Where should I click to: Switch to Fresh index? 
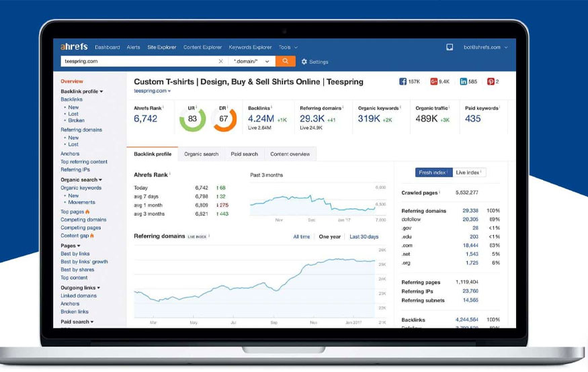pos(434,173)
